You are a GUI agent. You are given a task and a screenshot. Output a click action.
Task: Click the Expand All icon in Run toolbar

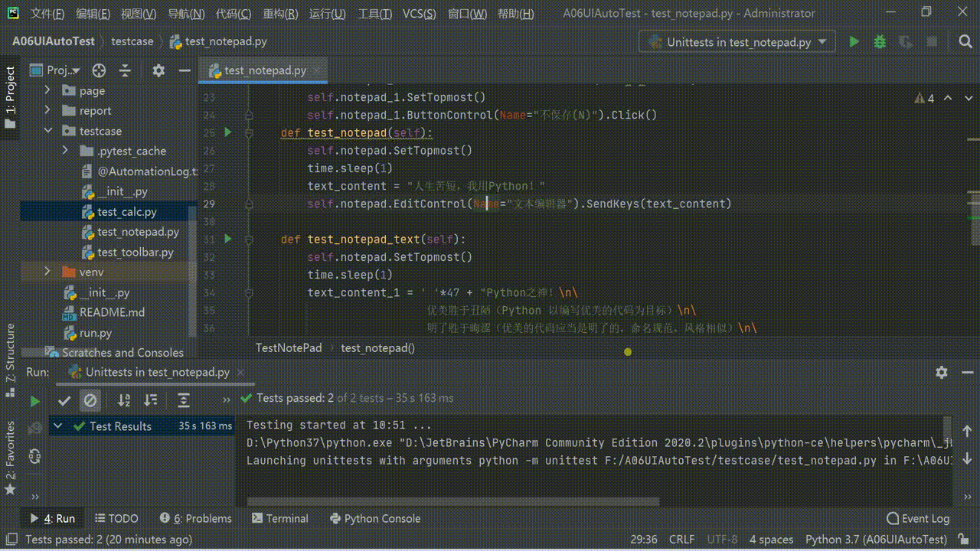[x=184, y=400]
